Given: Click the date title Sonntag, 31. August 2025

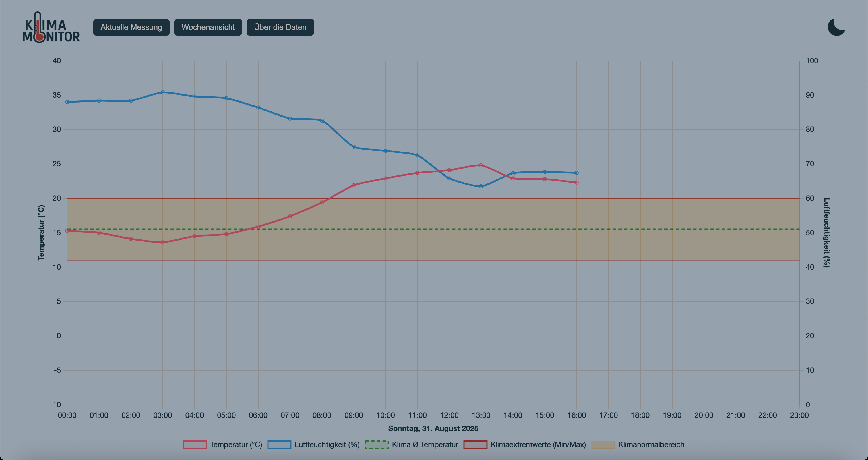Looking at the screenshot, I should pos(433,428).
